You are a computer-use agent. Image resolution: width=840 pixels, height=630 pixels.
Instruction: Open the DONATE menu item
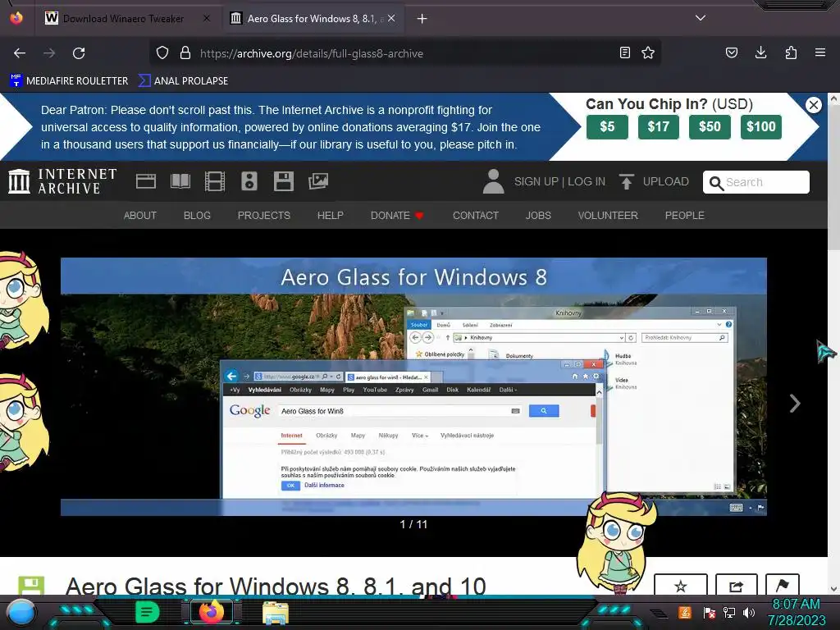click(397, 216)
